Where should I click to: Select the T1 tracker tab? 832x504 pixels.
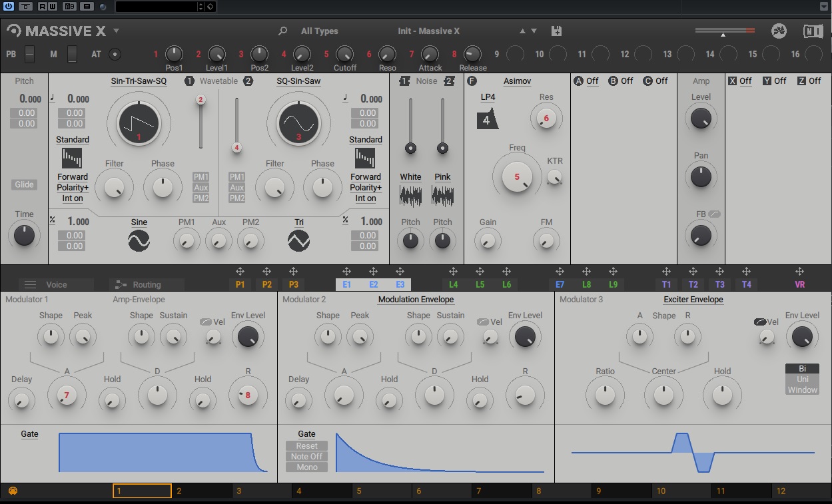click(666, 284)
